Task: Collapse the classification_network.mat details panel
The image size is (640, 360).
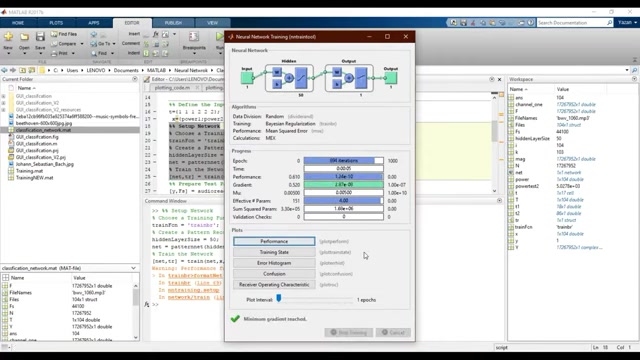Action: coord(133,268)
